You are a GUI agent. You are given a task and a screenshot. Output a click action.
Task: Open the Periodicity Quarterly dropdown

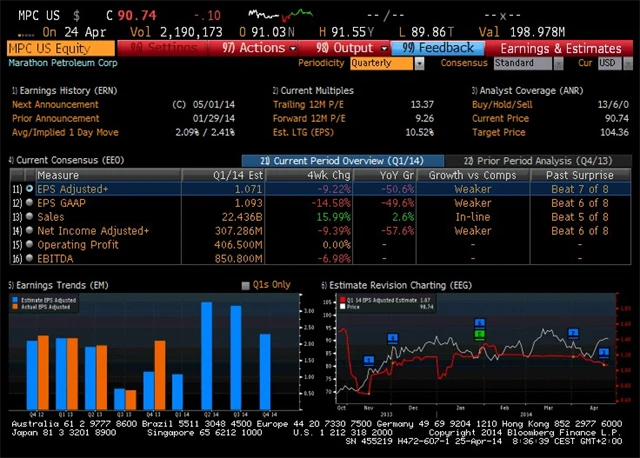pos(388,63)
